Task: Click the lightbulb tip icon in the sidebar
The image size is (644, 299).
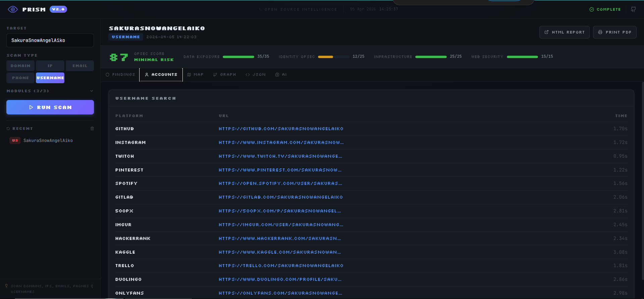Action: pyautogui.click(x=6, y=286)
